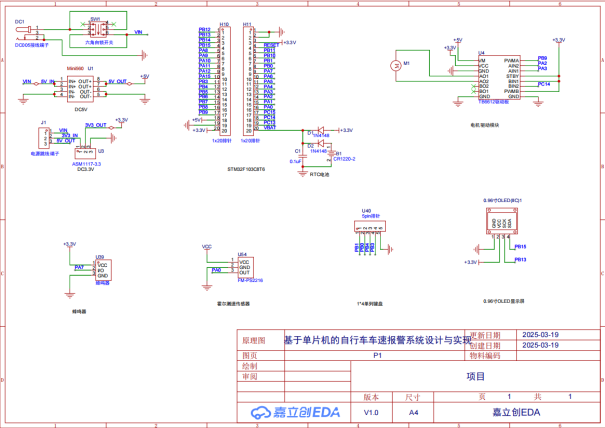The image size is (605, 428).
Task: Select the 1N4148 label under D1
Action: click(321, 136)
